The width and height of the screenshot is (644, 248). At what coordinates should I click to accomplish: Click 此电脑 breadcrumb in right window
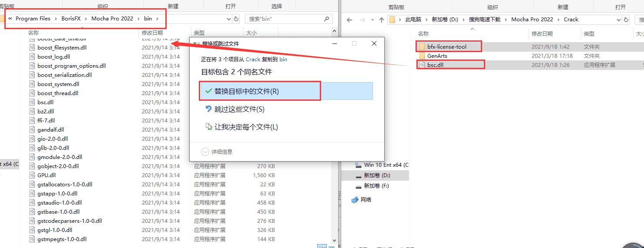pos(413,20)
